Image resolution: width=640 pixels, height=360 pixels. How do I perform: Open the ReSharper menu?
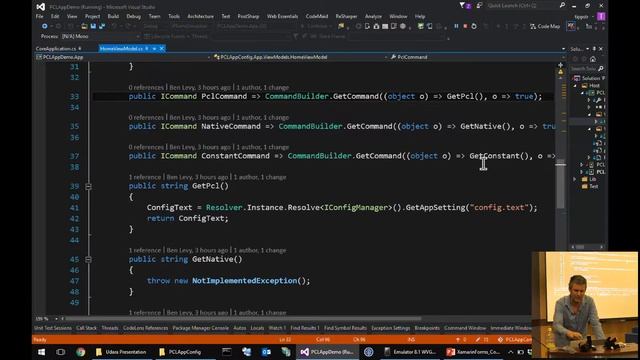[x=346, y=16]
